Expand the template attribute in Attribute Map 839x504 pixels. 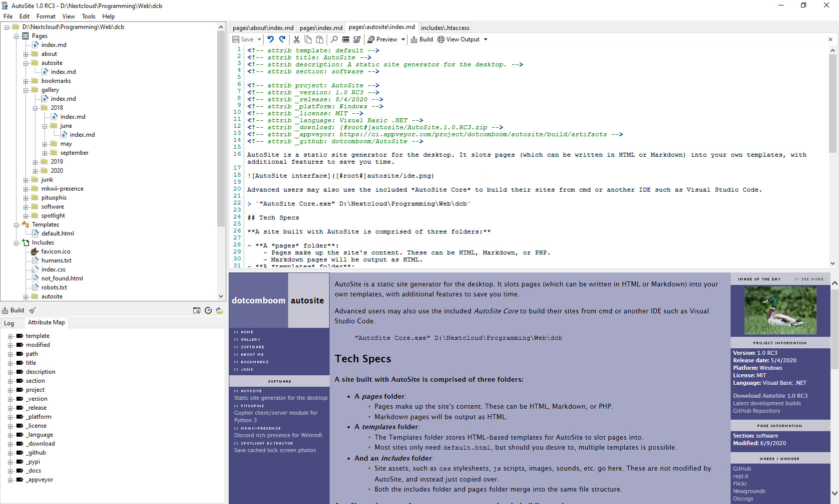click(10, 336)
